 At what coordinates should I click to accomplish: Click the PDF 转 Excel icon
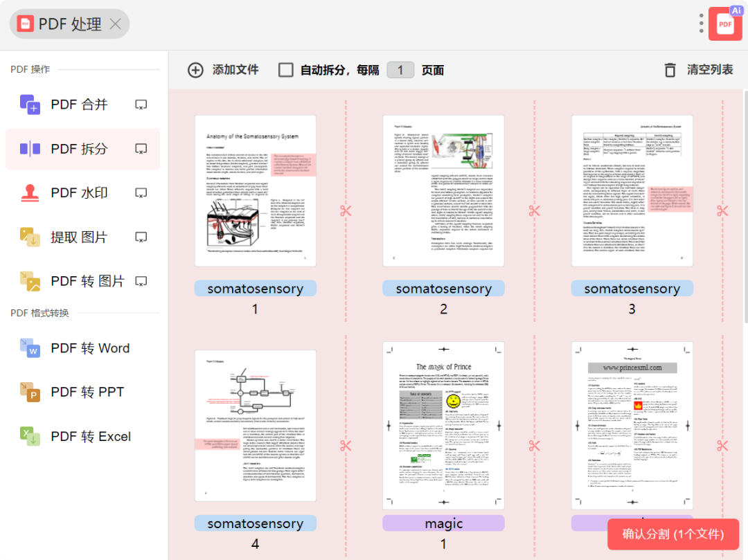(30, 436)
